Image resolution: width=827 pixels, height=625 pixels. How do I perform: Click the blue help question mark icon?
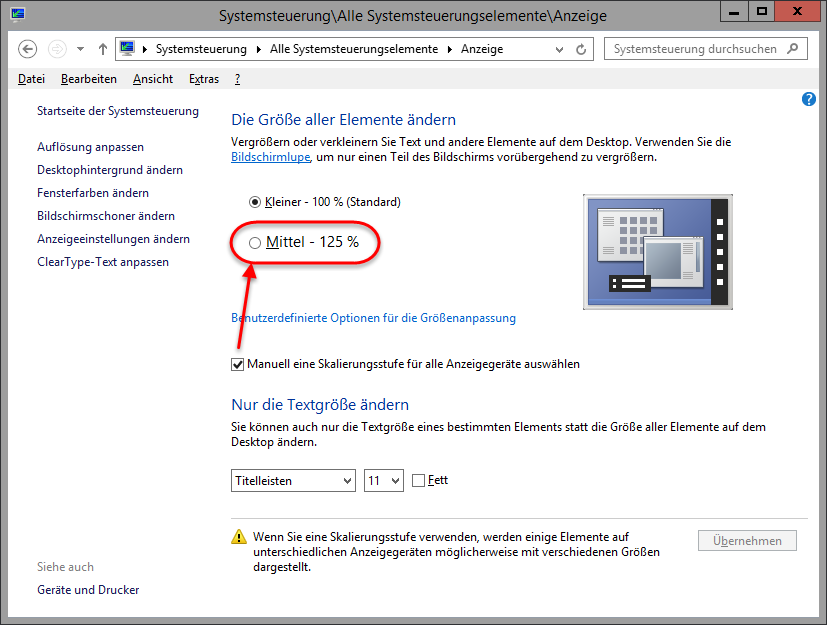(x=809, y=99)
